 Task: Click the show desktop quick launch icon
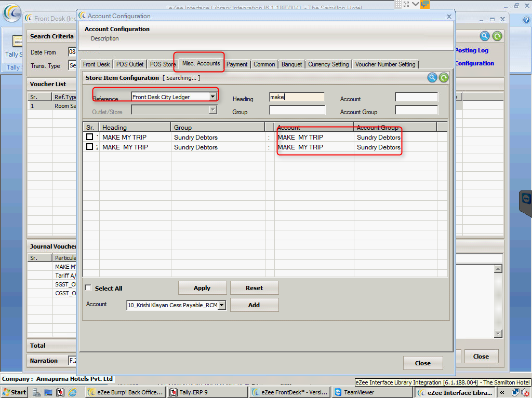[x=48, y=392]
